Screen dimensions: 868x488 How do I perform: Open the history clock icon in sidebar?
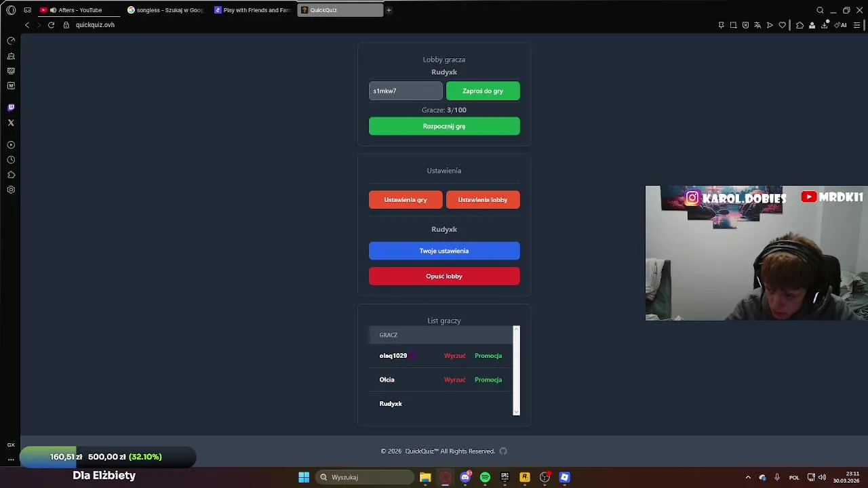click(11, 160)
